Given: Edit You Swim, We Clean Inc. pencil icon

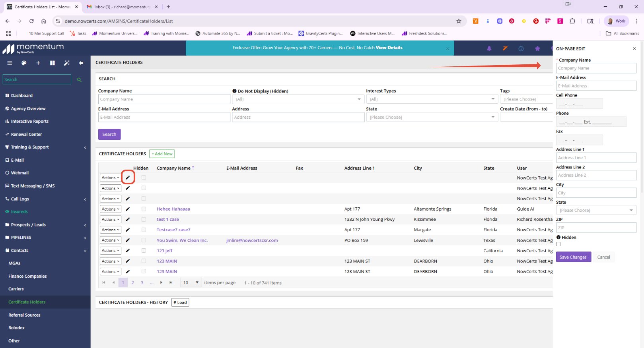Looking at the screenshot, I should click(x=128, y=240).
